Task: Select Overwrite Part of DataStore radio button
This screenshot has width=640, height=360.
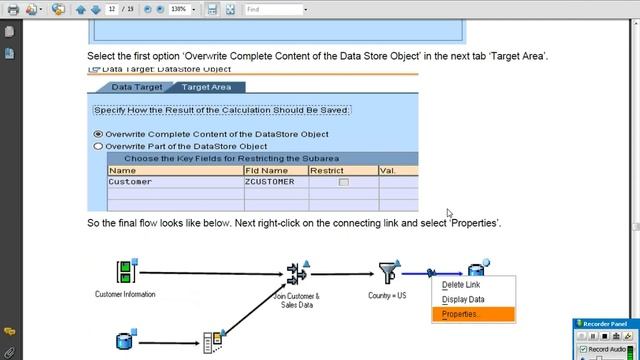Action: (x=98, y=146)
